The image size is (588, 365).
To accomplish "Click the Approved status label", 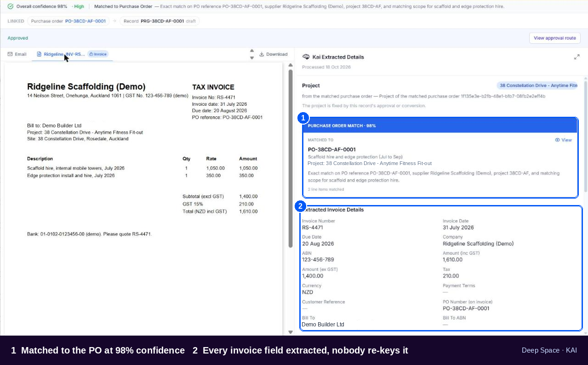I will [x=17, y=38].
